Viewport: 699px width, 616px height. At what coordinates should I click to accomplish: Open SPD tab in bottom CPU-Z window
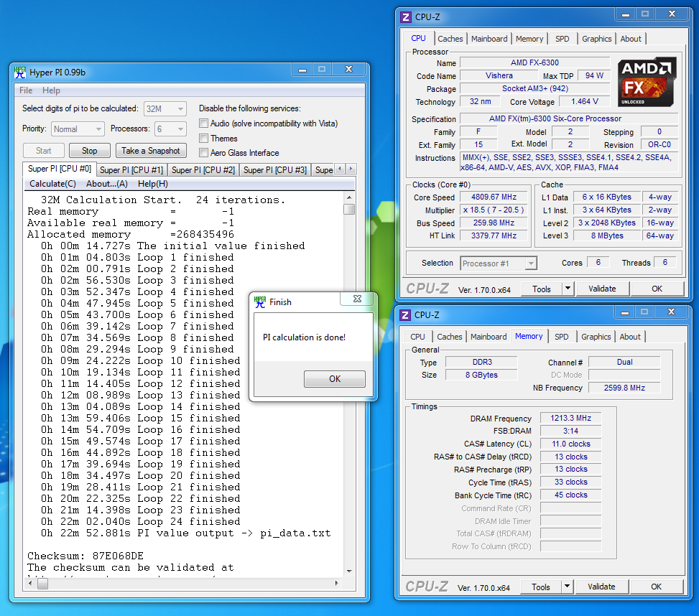[562, 337]
